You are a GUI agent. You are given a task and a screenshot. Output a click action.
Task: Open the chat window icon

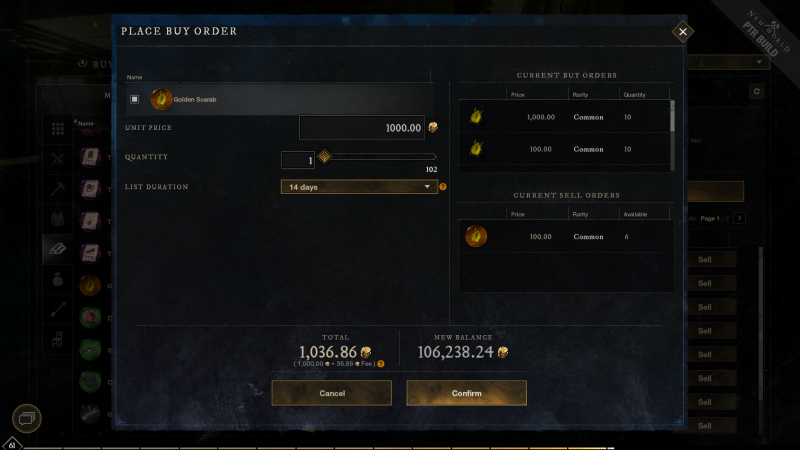27,418
